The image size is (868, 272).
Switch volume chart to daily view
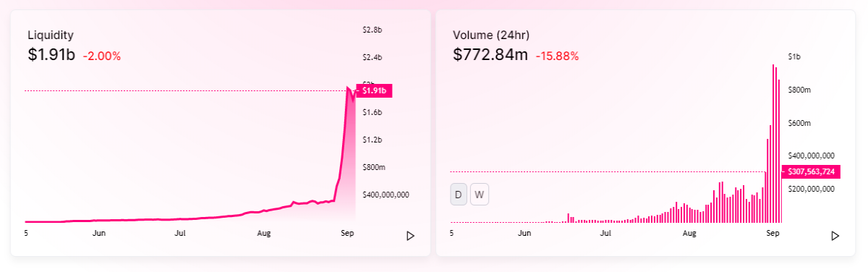(x=459, y=195)
